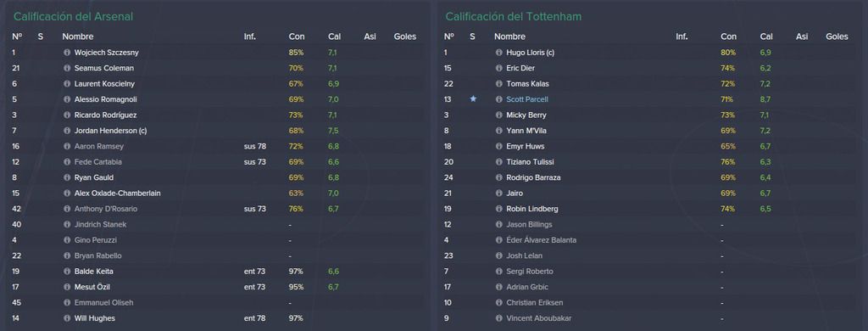Open Laurent Koscielny's player page
Viewport: 868px width, 331px height.
[104, 84]
